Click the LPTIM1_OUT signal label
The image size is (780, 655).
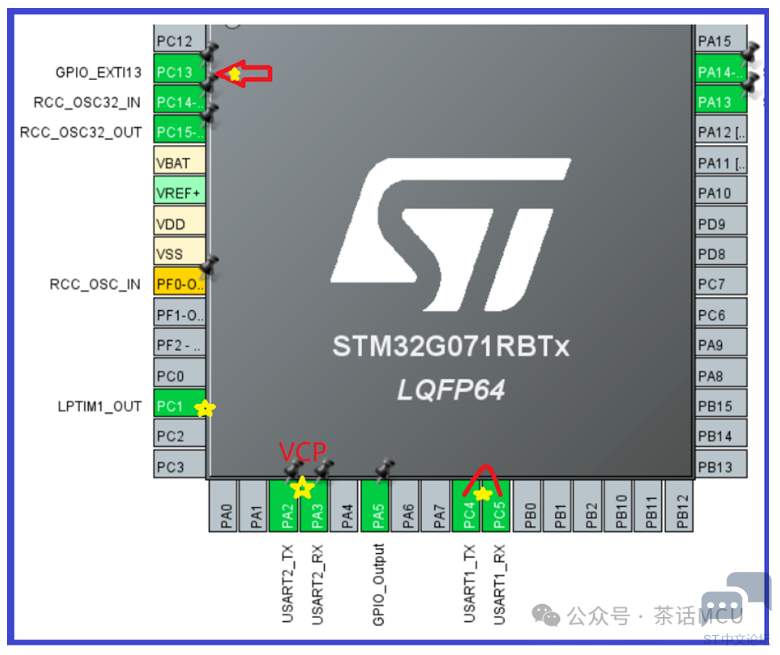(x=99, y=406)
